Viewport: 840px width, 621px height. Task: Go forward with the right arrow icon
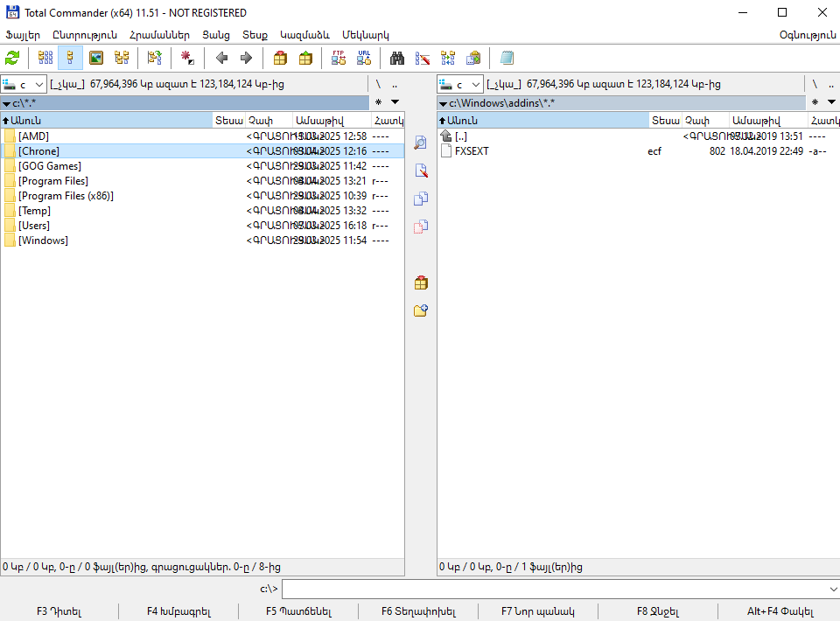[x=247, y=58]
